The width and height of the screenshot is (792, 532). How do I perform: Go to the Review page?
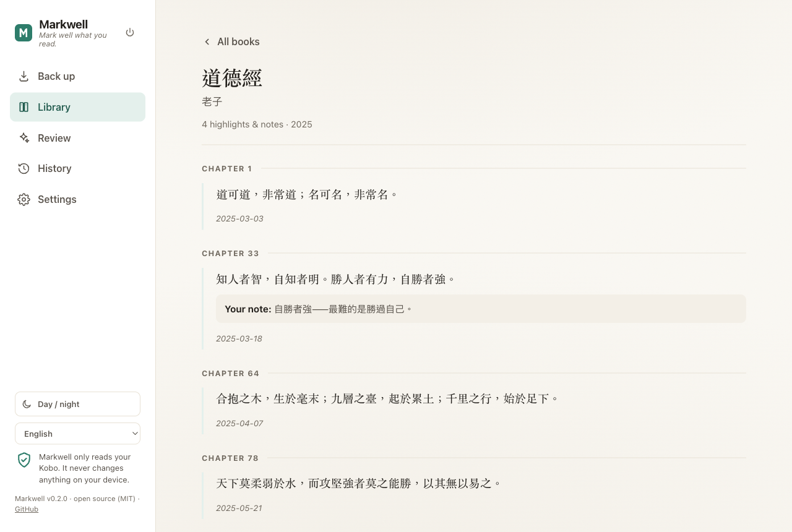tap(77, 138)
